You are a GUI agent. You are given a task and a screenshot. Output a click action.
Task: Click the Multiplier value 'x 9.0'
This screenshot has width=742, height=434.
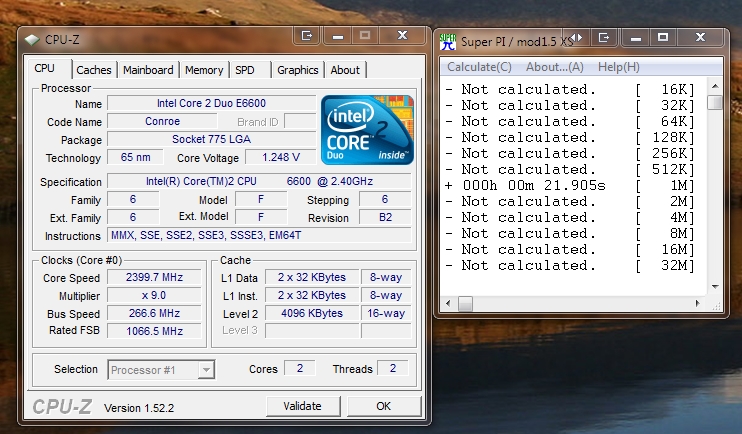click(x=154, y=295)
